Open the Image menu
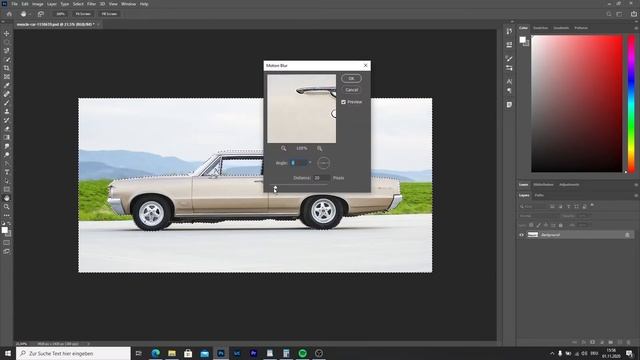640x360 pixels. pyautogui.click(x=38, y=4)
